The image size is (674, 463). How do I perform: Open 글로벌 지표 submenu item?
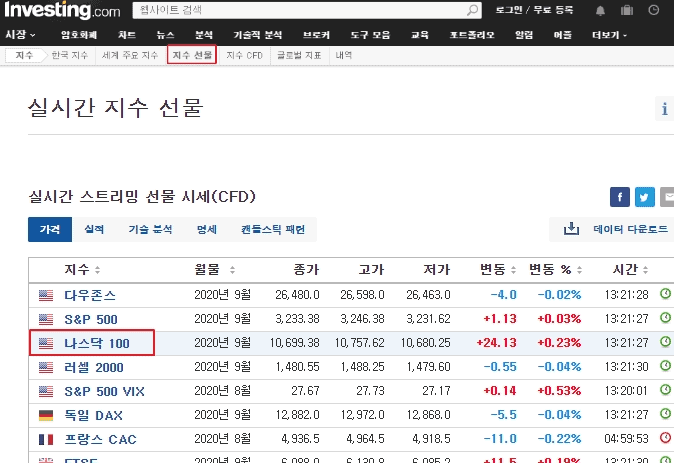[299, 55]
